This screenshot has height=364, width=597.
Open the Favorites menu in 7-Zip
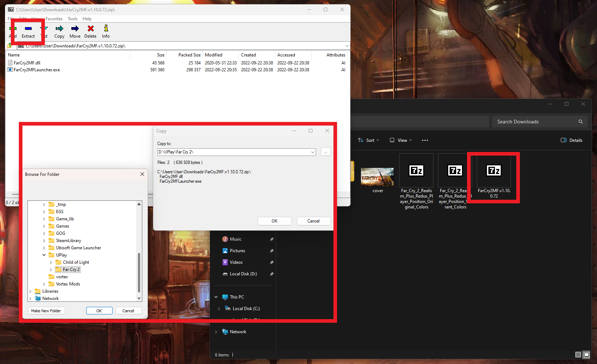tap(54, 19)
